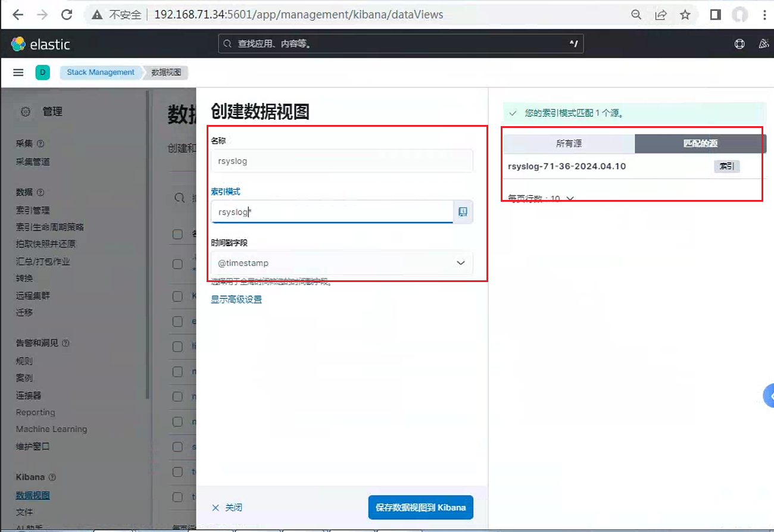Click the elastic logo
Image resolution: width=774 pixels, height=532 pixels.
coord(40,44)
